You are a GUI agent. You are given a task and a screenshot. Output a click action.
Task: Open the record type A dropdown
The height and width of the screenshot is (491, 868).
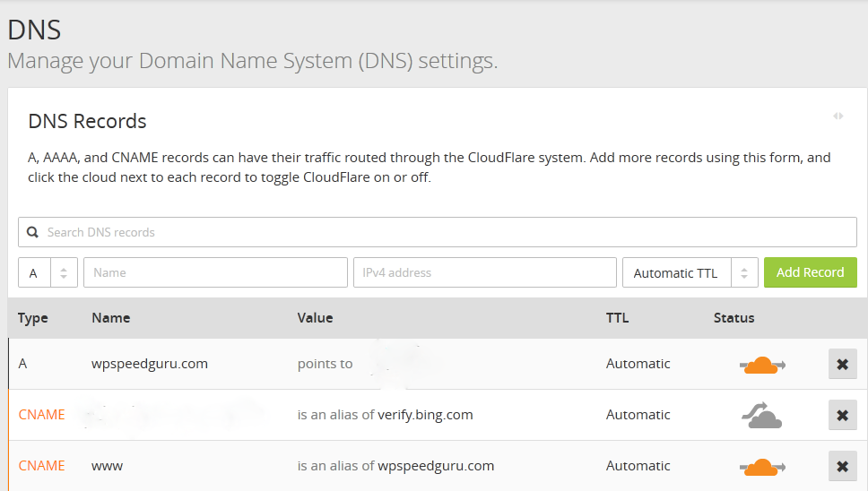click(x=48, y=272)
